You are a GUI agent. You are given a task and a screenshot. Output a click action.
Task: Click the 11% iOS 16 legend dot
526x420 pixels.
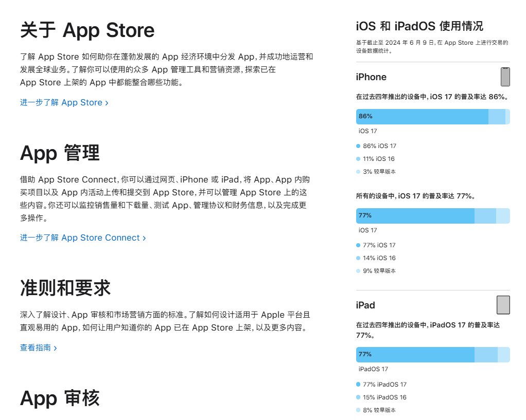click(358, 159)
